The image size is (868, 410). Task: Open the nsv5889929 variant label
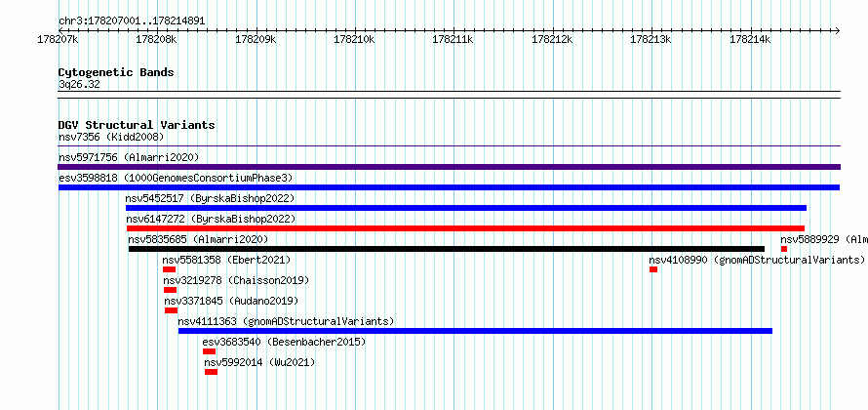coord(824,239)
